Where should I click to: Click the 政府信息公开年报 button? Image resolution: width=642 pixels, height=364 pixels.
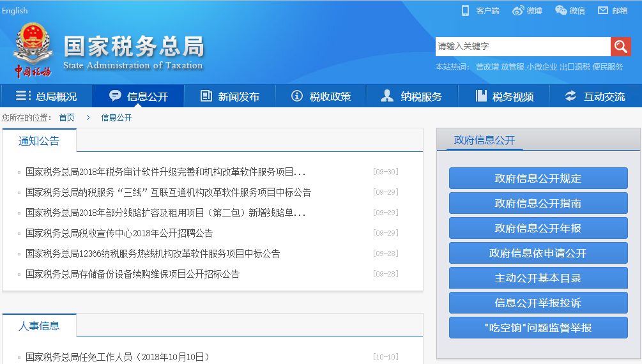[539, 229]
